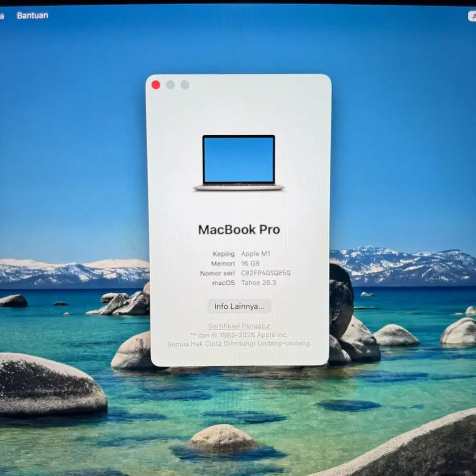The height and width of the screenshot is (476, 476).
Task: Click the 1983-2026 Apple Inc. copyright line
Action: 239,335
